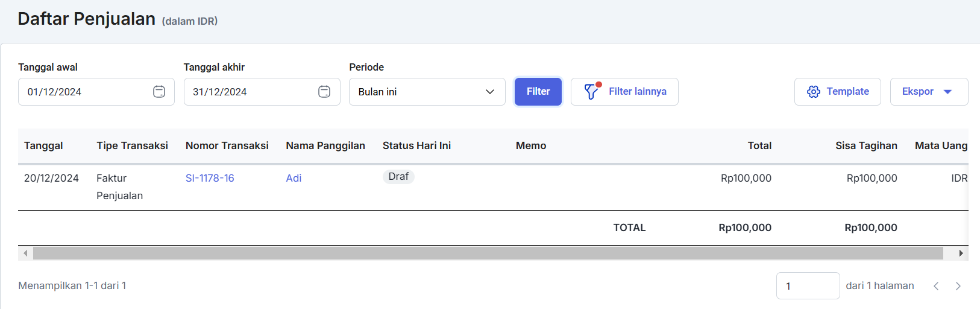Expand the Periode dropdown 'Bulan ini'
The height and width of the screenshot is (309, 980).
coord(427,92)
